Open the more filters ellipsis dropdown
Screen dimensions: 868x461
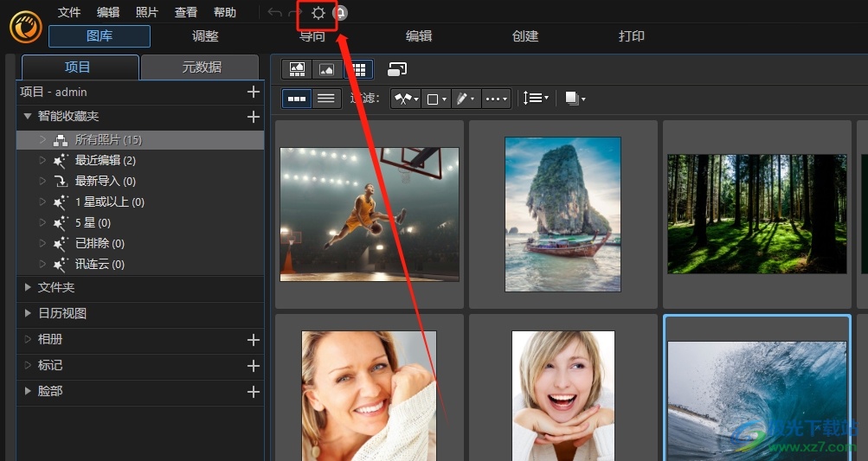click(x=496, y=99)
